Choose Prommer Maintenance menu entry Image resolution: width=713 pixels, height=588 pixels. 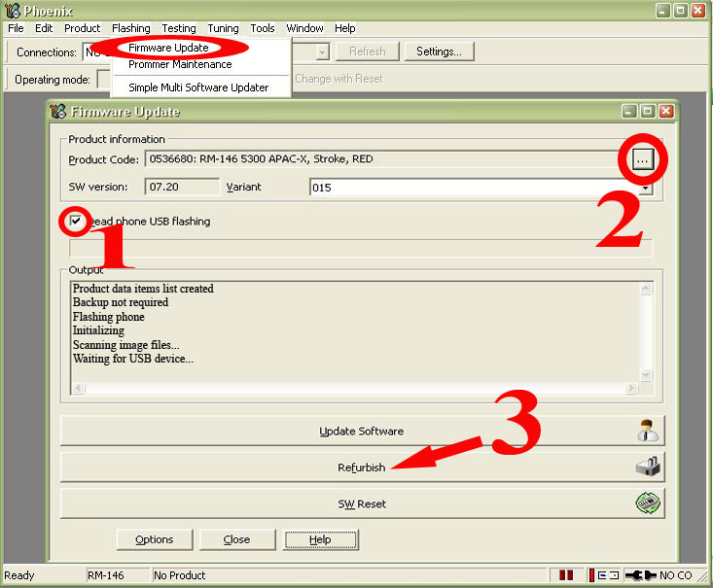pos(180,64)
